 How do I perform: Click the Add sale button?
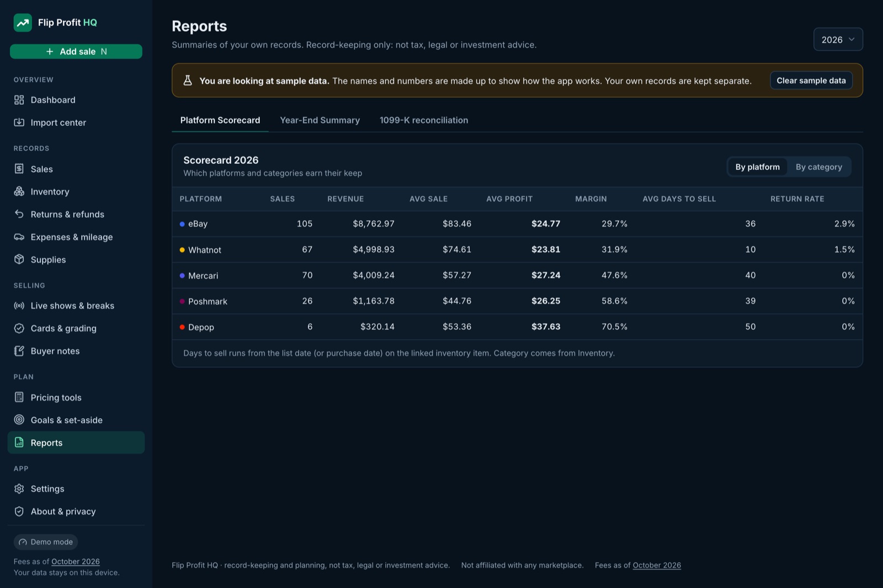(76, 51)
